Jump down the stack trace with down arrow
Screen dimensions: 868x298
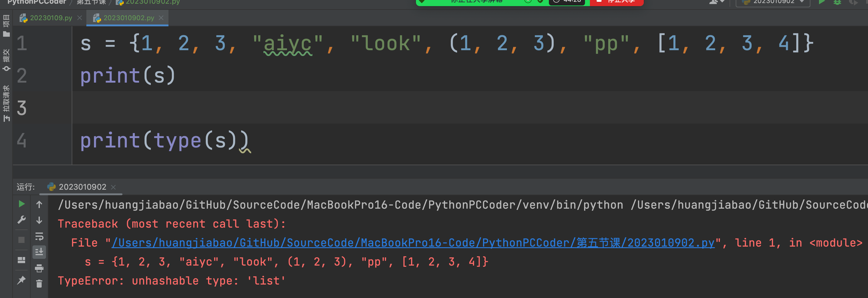[x=39, y=220]
